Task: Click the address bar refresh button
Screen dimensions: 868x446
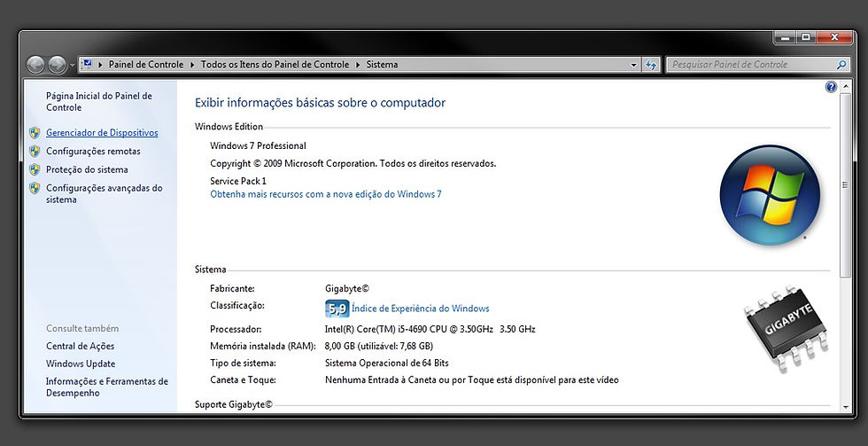Action: coord(651,65)
